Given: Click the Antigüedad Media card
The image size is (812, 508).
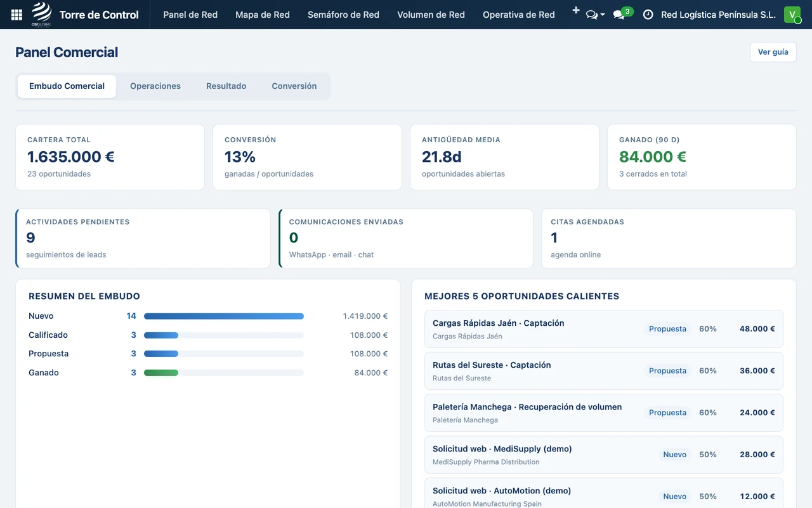Looking at the screenshot, I should coord(504,157).
